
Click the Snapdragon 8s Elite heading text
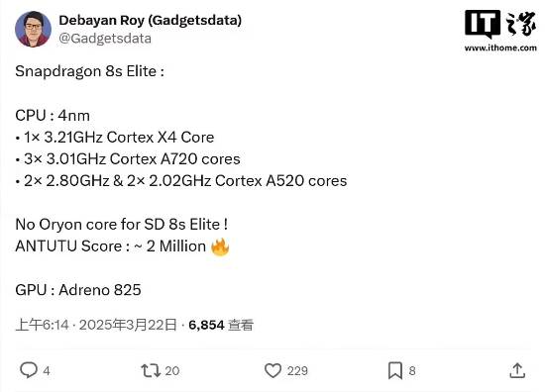[89, 71]
